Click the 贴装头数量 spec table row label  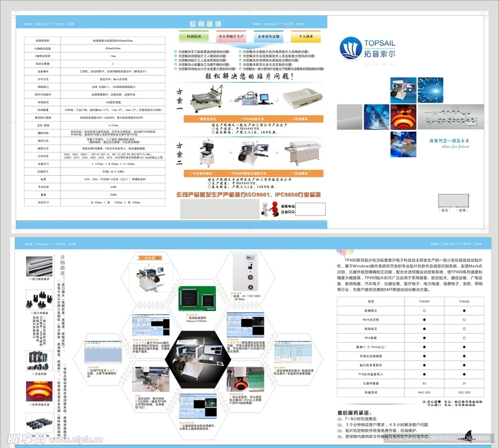coord(43,64)
